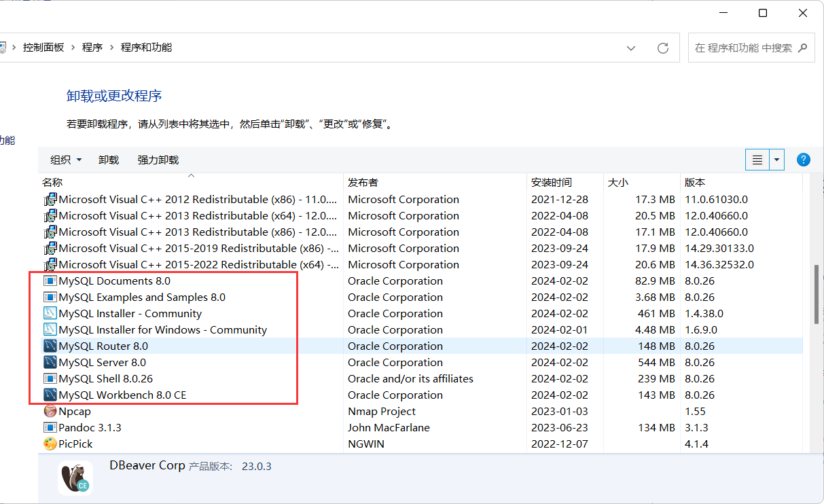
Task: Click the Npcap program icon
Action: (x=50, y=411)
